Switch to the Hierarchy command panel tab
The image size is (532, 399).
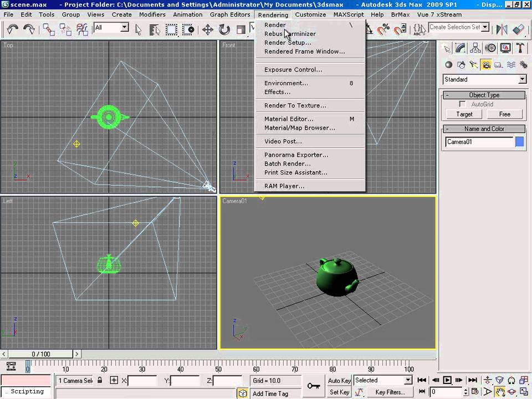tap(475, 48)
